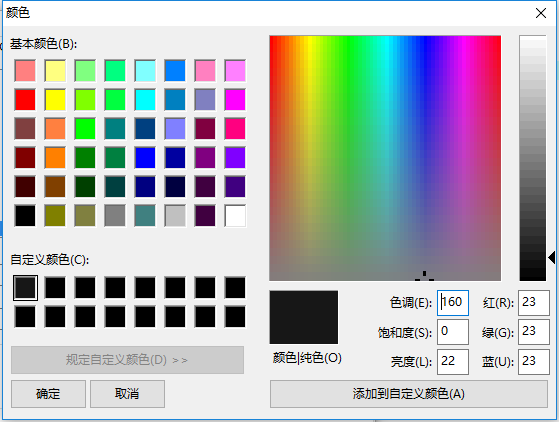Select the pure blue basic color swatch
The image size is (559, 422).
(145, 158)
